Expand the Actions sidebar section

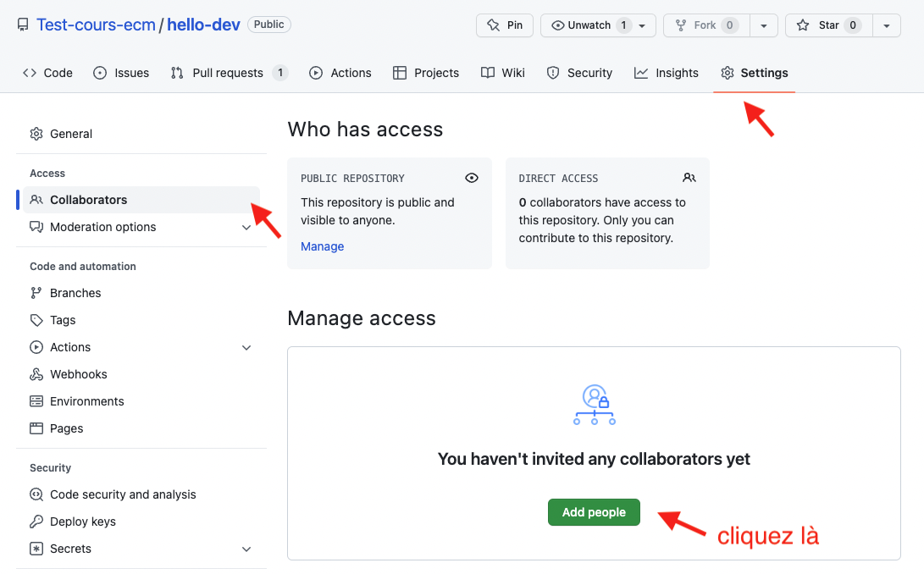click(x=246, y=347)
